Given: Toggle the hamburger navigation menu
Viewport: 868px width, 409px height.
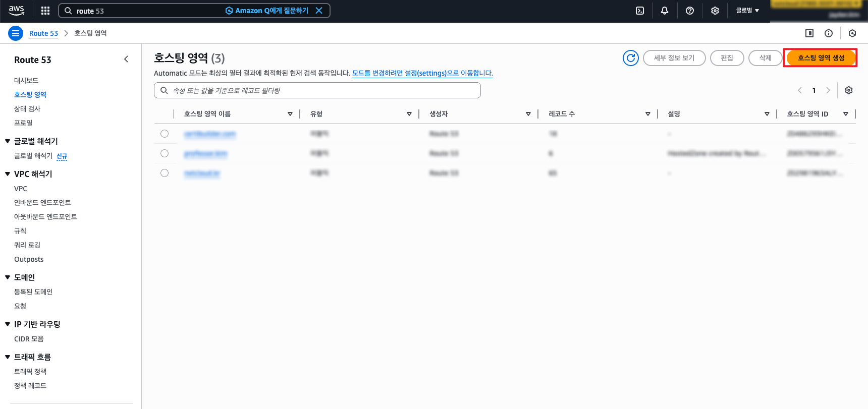Looking at the screenshot, I should [16, 33].
